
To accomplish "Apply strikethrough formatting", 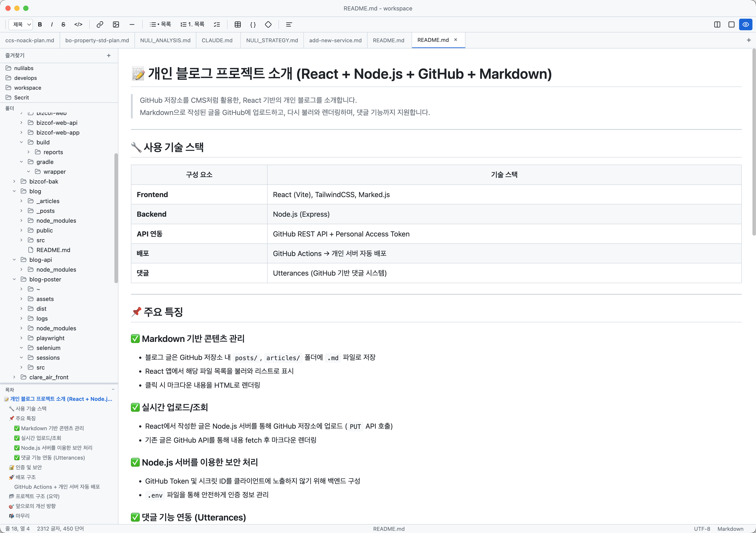I will [63, 24].
